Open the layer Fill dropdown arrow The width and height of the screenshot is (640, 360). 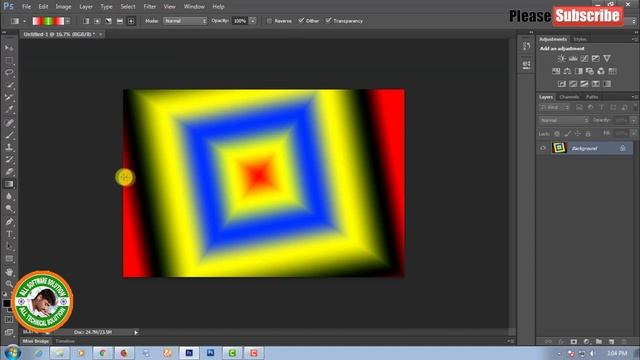(x=633, y=133)
